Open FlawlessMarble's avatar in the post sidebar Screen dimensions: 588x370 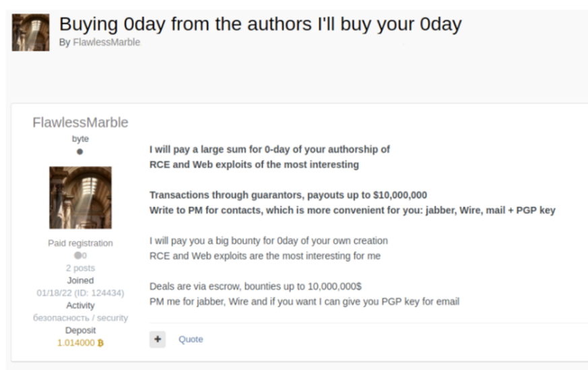click(x=80, y=197)
